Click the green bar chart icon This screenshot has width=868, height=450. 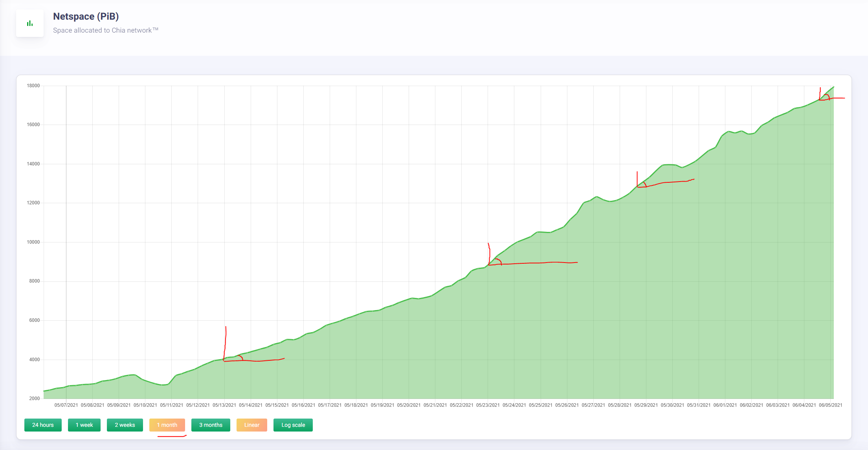coord(30,24)
